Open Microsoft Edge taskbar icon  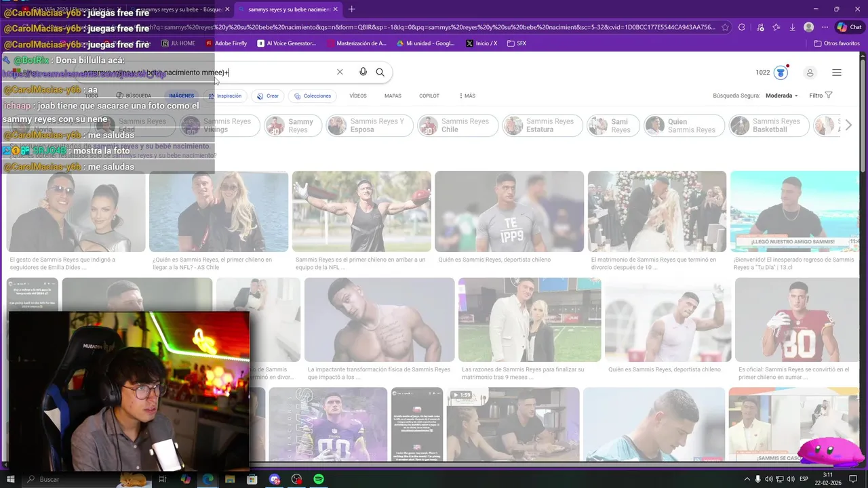click(208, 479)
